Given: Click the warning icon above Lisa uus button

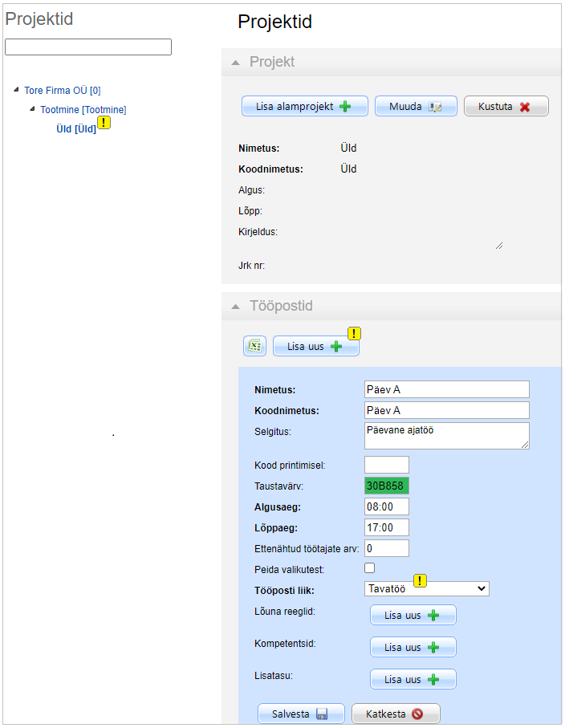Looking at the screenshot, I should point(354,333).
